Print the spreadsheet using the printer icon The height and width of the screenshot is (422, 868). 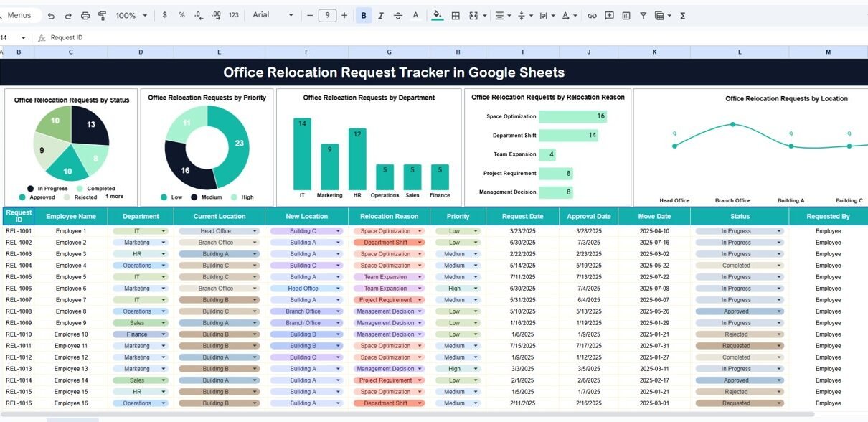click(x=85, y=15)
